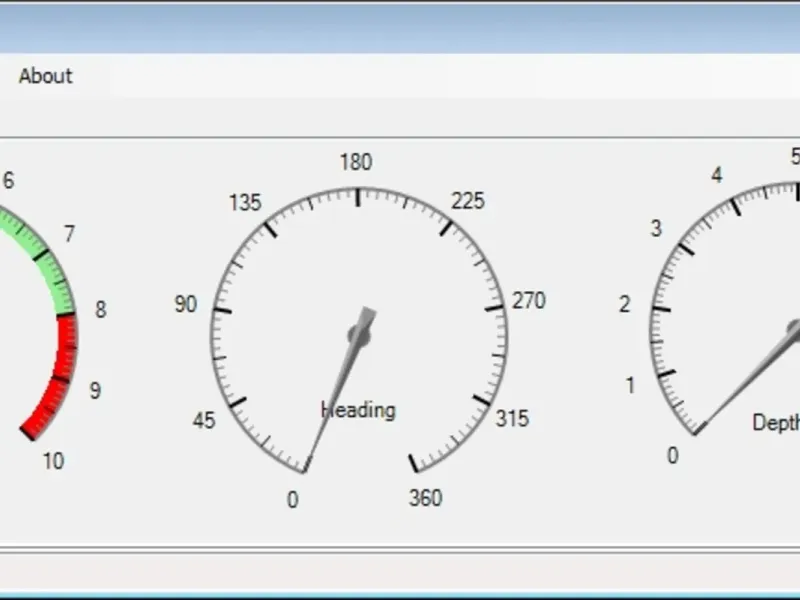Click the 90 label on Heading gauge
The width and height of the screenshot is (800, 600).
click(186, 304)
